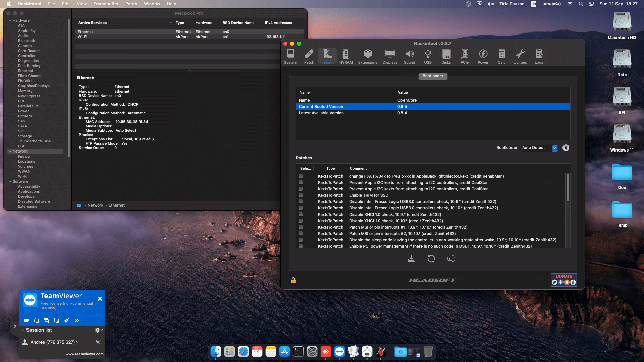Open the USB section of Hackintool

[x=428, y=56]
